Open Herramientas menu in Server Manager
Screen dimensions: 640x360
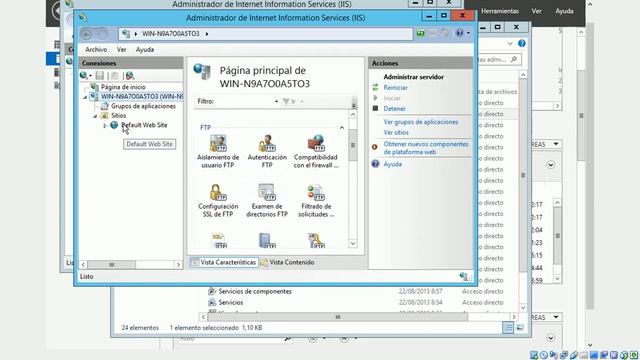[x=500, y=11]
